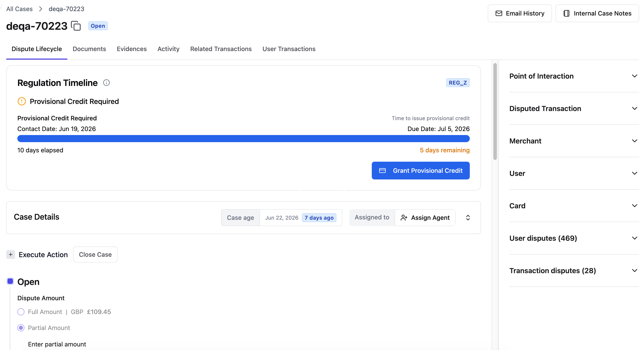
Task: Open the Documents tab
Action: click(x=89, y=49)
